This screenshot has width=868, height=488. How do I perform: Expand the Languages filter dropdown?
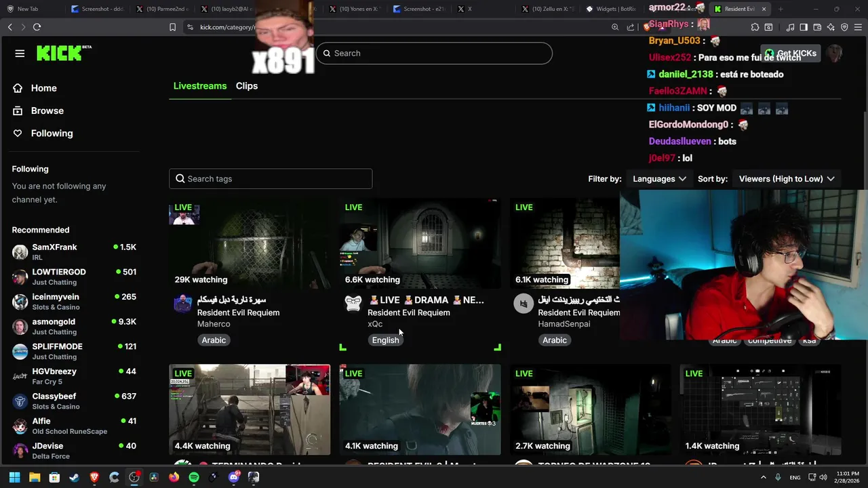(659, 179)
